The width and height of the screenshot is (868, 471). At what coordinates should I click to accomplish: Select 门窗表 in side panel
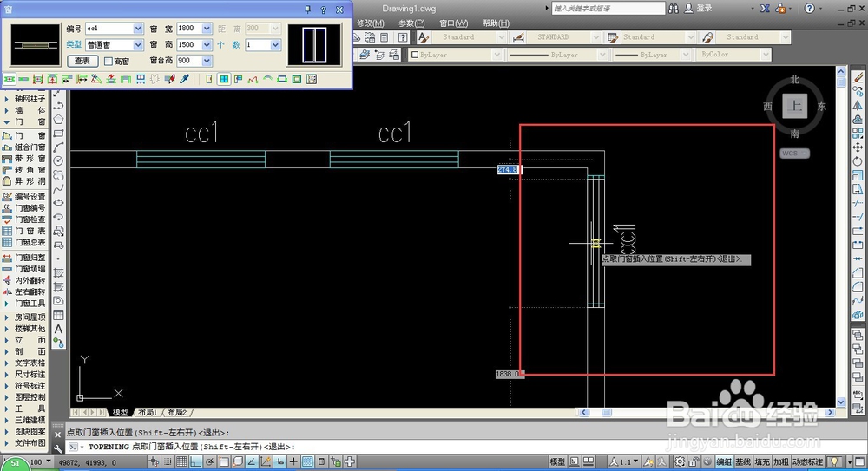click(x=24, y=231)
